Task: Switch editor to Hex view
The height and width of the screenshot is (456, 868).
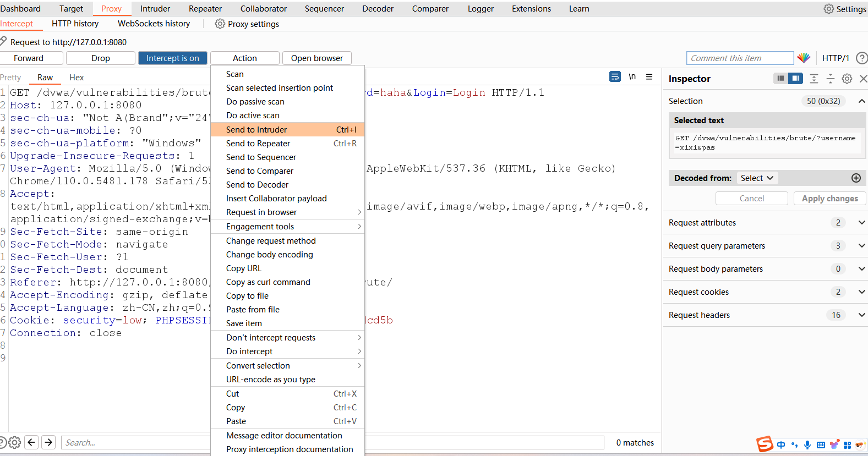Action: click(77, 77)
